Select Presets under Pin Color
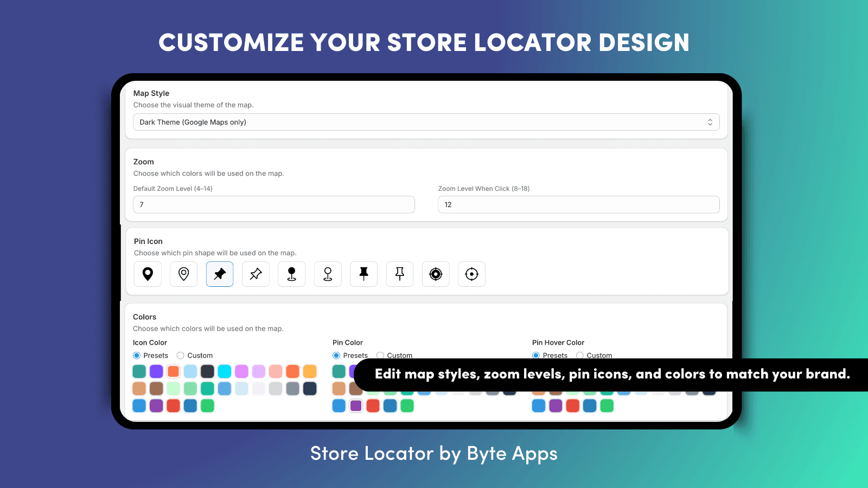 (336, 356)
